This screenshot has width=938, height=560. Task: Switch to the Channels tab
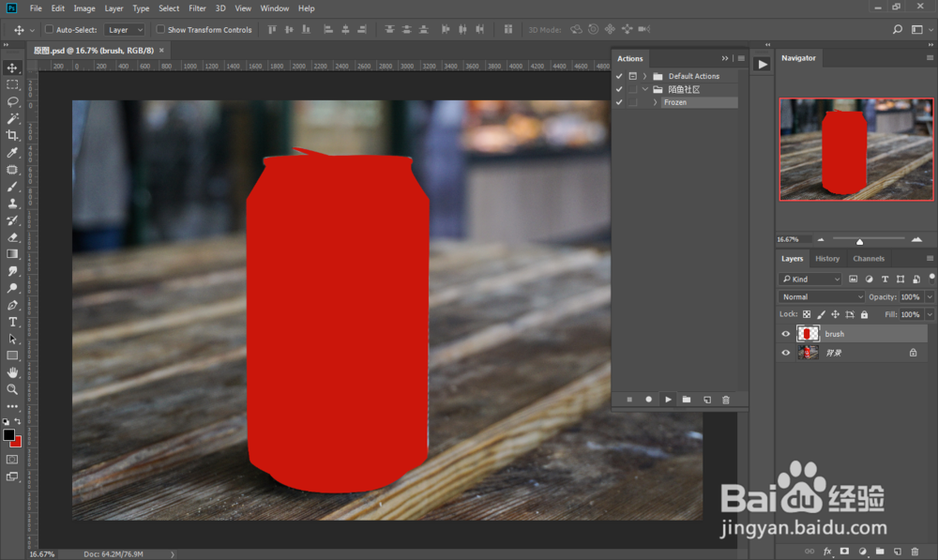[868, 259]
